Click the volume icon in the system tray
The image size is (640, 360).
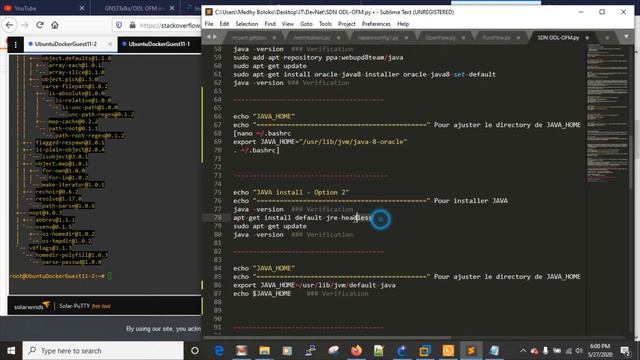tap(579, 351)
